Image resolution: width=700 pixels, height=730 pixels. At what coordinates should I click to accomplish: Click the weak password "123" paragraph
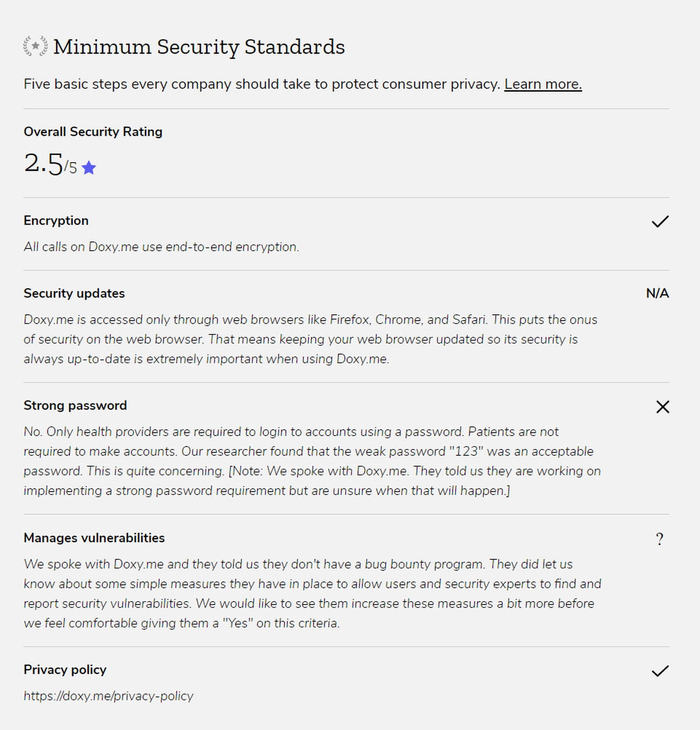pyautogui.click(x=312, y=461)
